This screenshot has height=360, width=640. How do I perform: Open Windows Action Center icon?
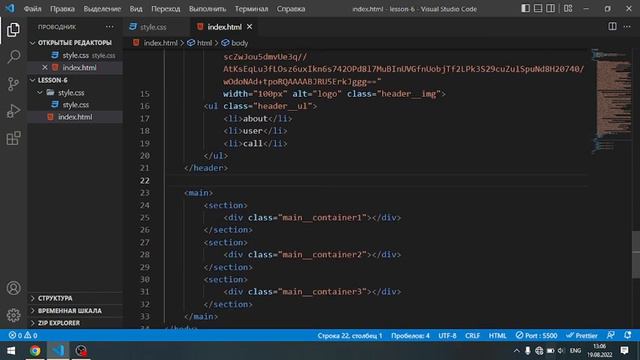pos(624,351)
